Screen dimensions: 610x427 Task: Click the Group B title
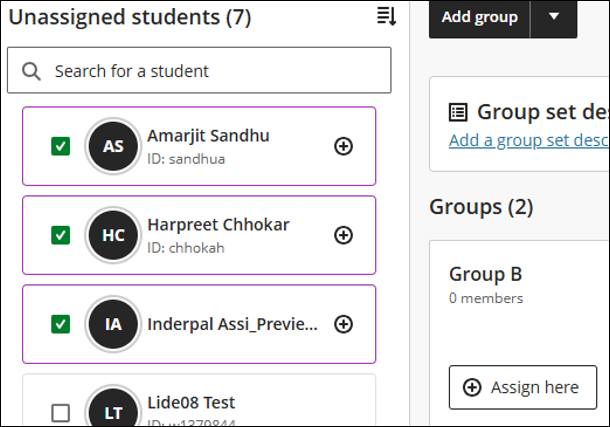coord(486,274)
